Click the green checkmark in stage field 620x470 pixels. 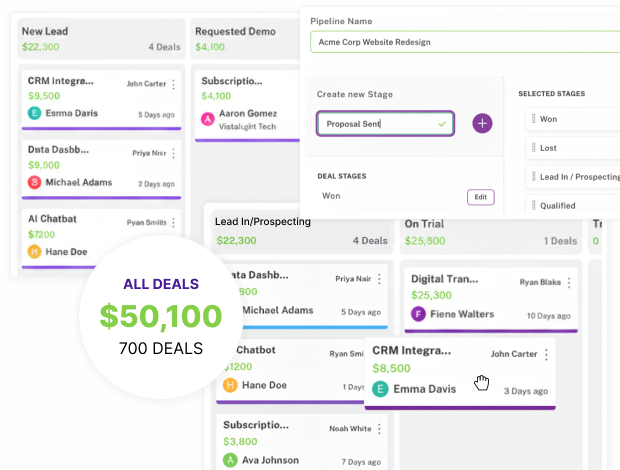[442, 124]
